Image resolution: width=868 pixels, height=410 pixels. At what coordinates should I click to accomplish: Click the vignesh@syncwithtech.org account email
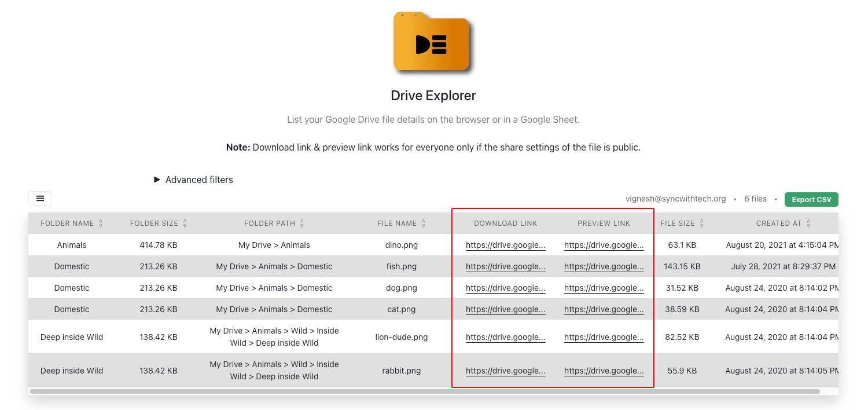point(675,199)
